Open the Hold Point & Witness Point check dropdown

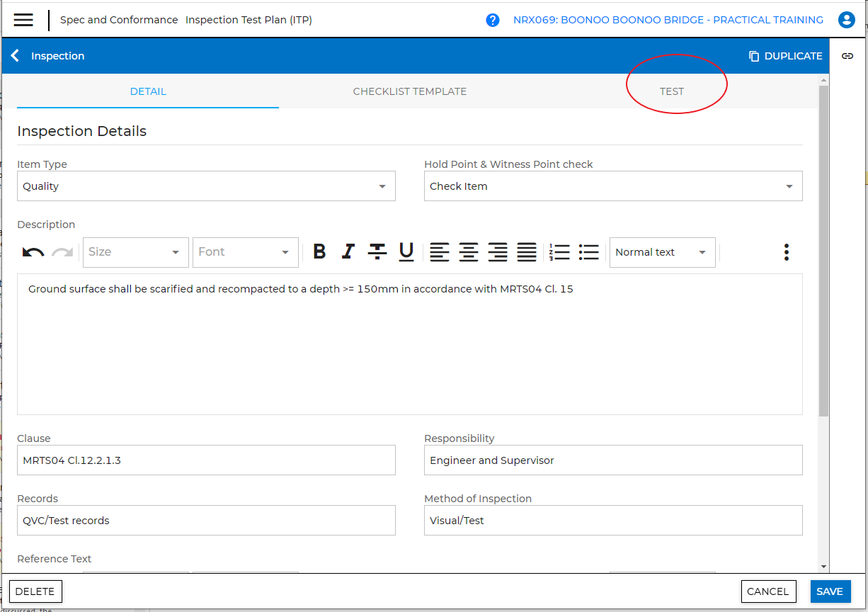[x=789, y=186]
